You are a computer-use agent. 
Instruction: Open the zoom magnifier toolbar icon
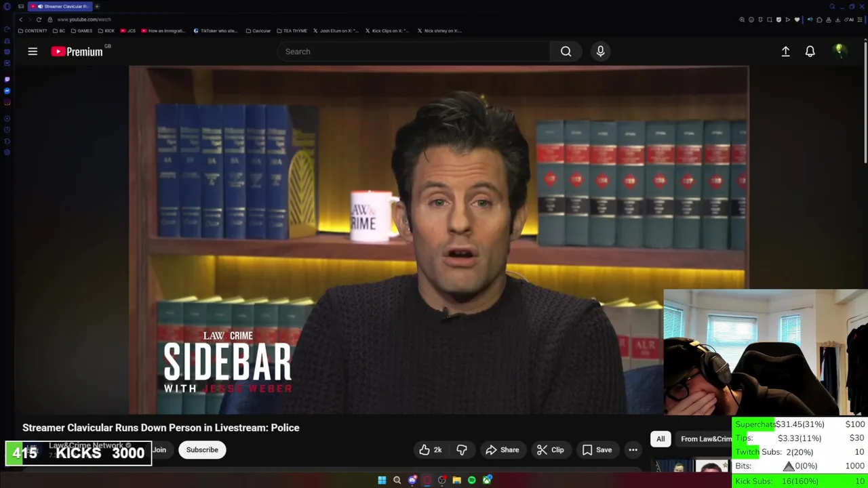click(x=742, y=20)
